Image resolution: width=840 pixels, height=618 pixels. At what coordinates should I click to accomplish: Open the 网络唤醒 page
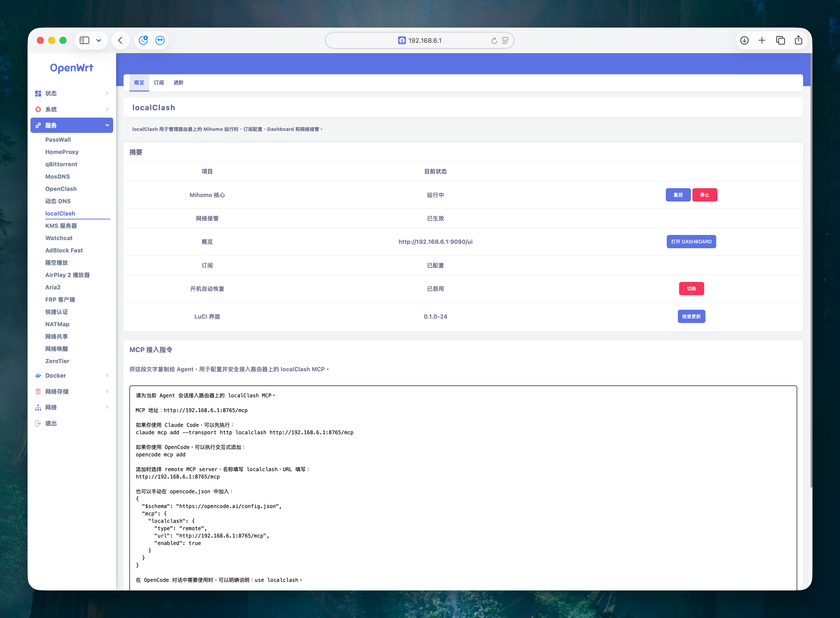57,349
